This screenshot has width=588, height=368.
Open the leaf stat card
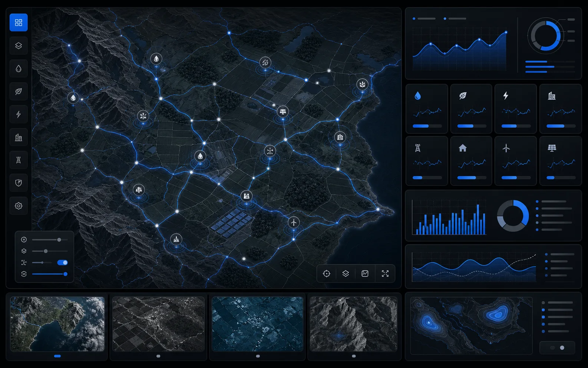click(x=471, y=109)
